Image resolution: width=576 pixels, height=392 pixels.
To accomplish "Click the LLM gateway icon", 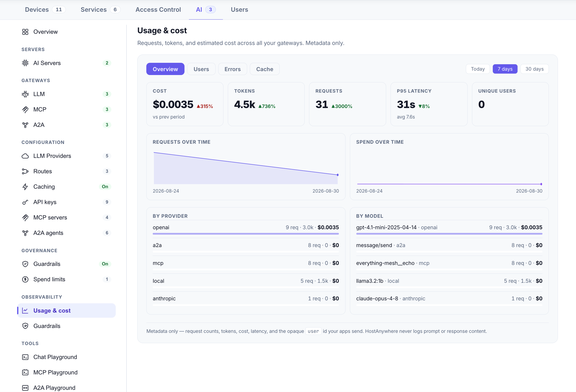I will 25,94.
